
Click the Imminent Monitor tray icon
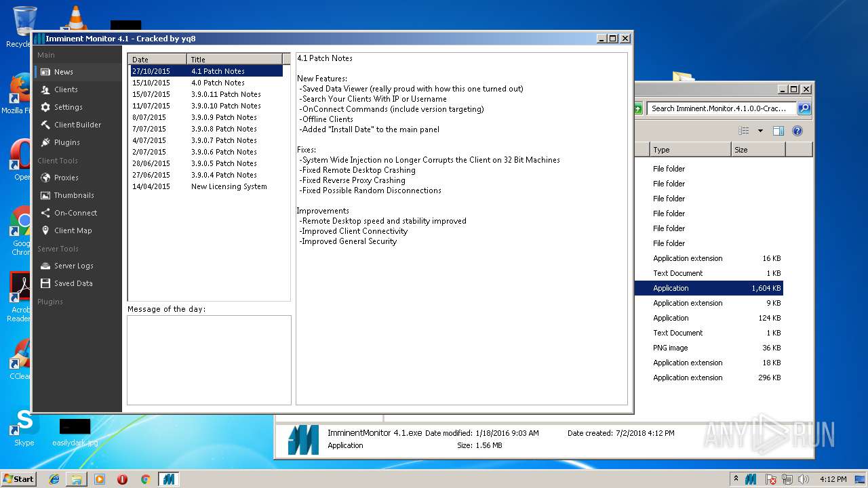[751, 479]
